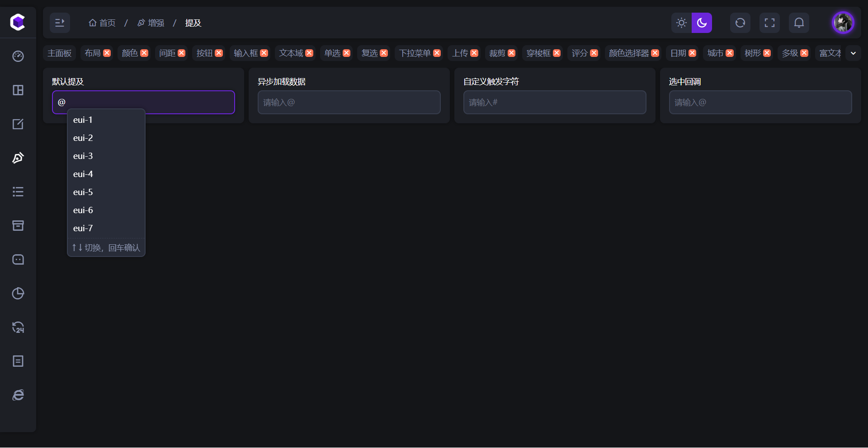Screen dimensions: 868x448
Task: Open the pen tool enhance sidebar icon
Action: coord(18,158)
